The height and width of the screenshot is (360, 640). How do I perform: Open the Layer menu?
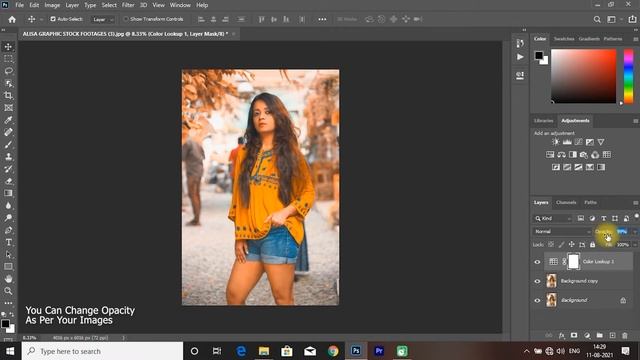point(72,5)
